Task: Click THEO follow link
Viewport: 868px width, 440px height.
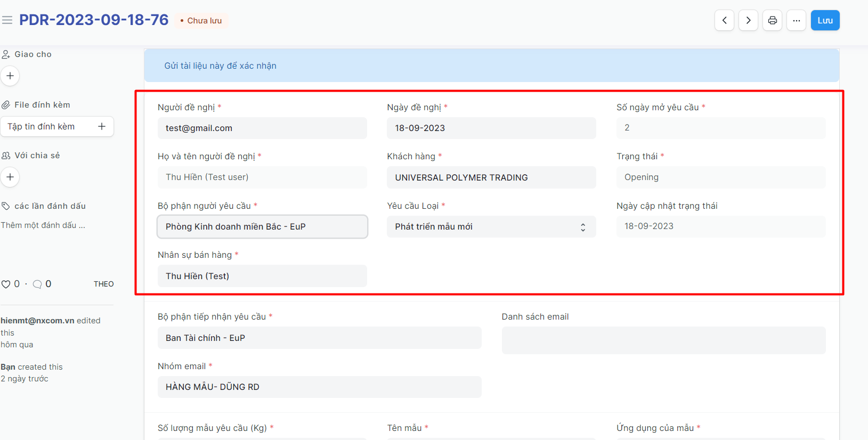Action: point(103,284)
